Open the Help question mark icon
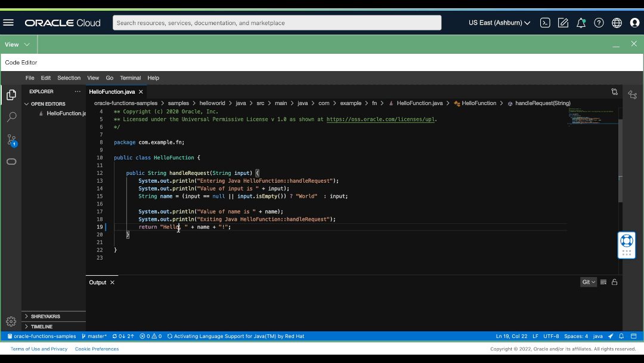Viewport: 644px width, 363px height. tap(599, 22)
